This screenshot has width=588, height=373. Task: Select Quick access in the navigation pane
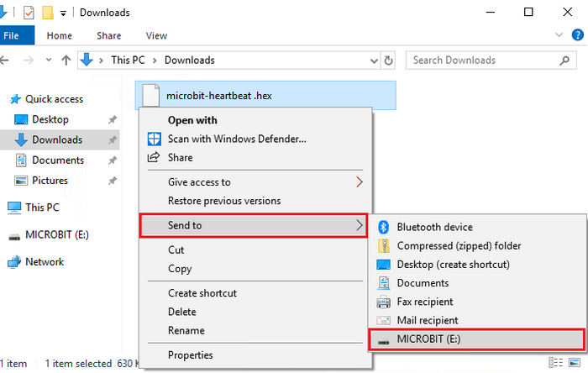[x=54, y=99]
